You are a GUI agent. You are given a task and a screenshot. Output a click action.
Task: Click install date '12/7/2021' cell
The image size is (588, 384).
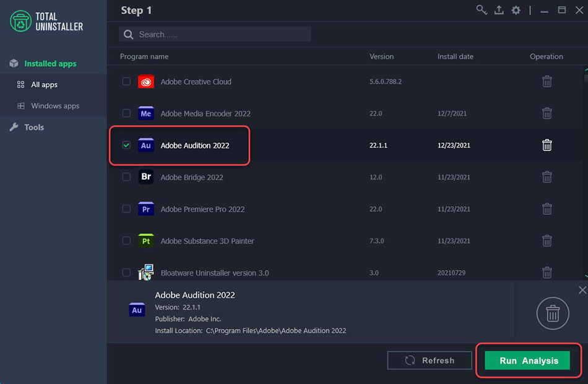point(452,113)
